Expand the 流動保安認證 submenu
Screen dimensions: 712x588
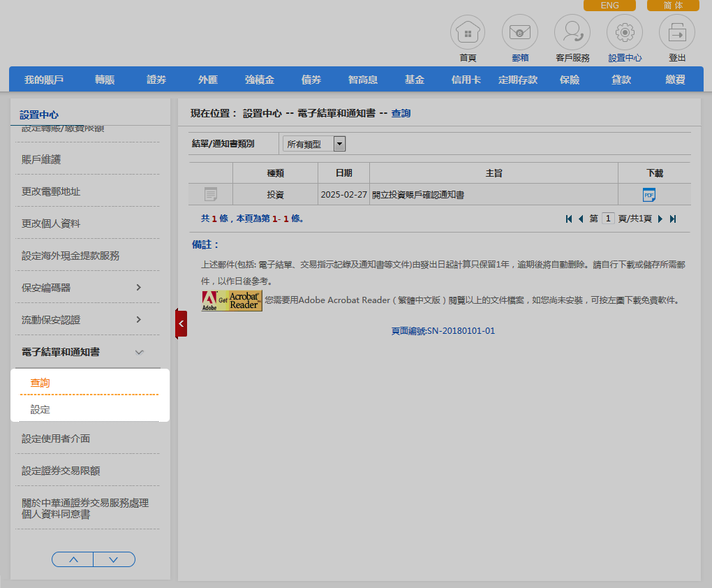138,320
